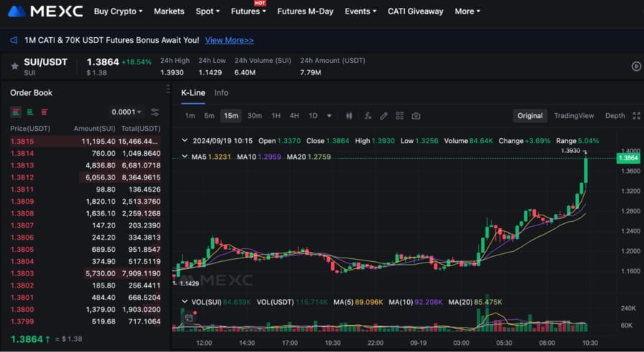Select the 15m timeframe
The width and height of the screenshot is (644, 352).
coord(231,116)
